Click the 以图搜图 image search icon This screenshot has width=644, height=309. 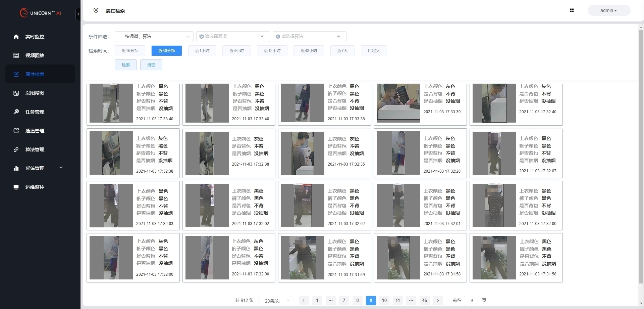[x=16, y=93]
